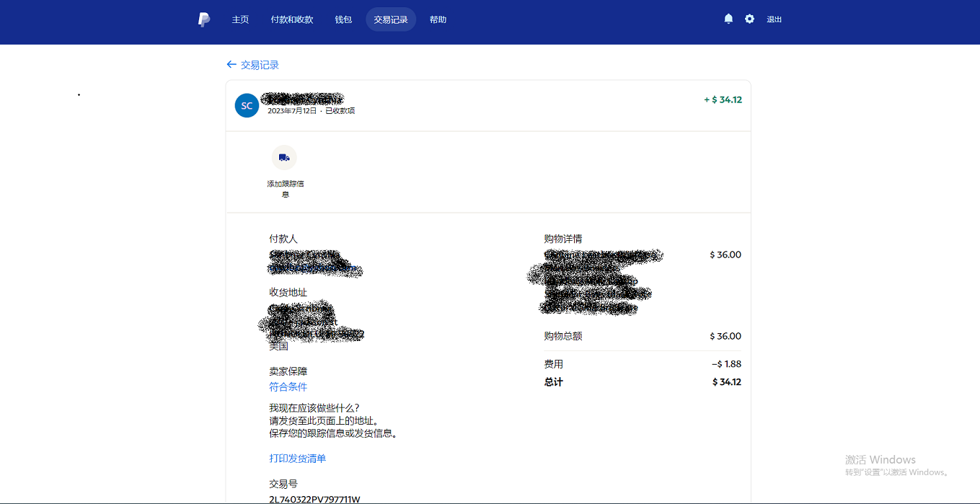Open account settings via the gear icon
This screenshot has width=980, height=504.
tap(749, 19)
